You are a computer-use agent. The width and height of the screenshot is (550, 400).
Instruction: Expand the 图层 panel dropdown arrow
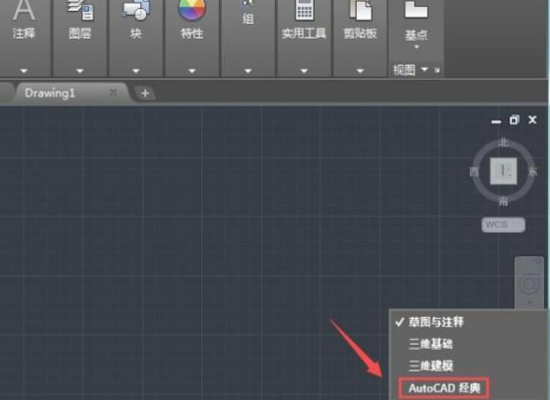[x=80, y=71]
